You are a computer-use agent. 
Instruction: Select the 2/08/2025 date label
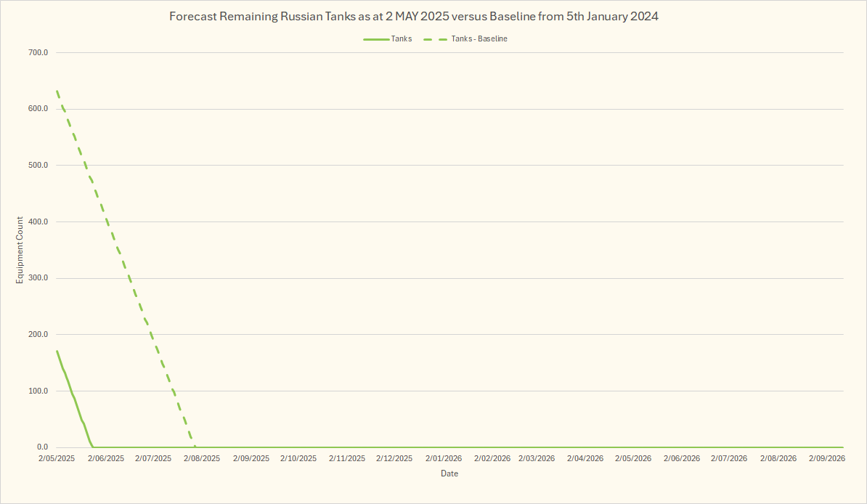(x=202, y=459)
